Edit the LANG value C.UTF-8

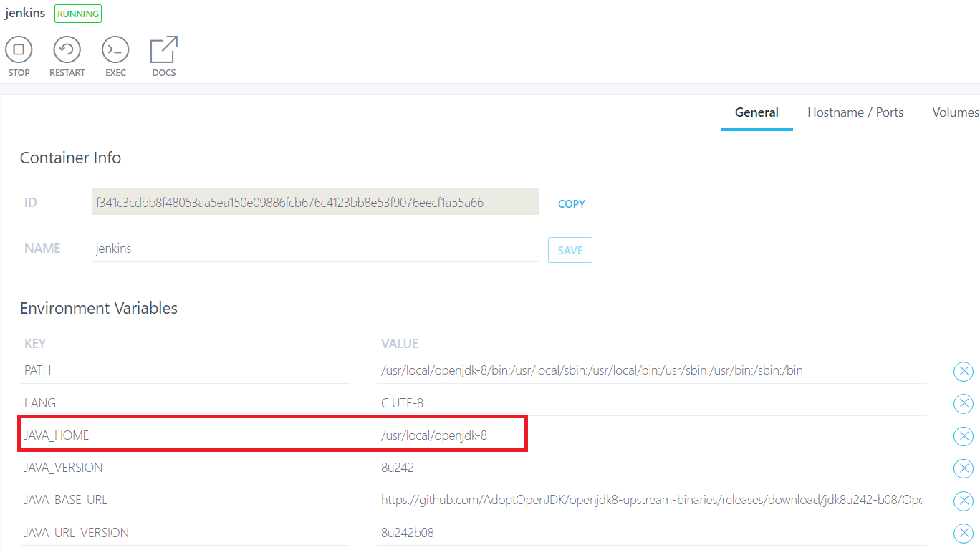click(x=651, y=402)
